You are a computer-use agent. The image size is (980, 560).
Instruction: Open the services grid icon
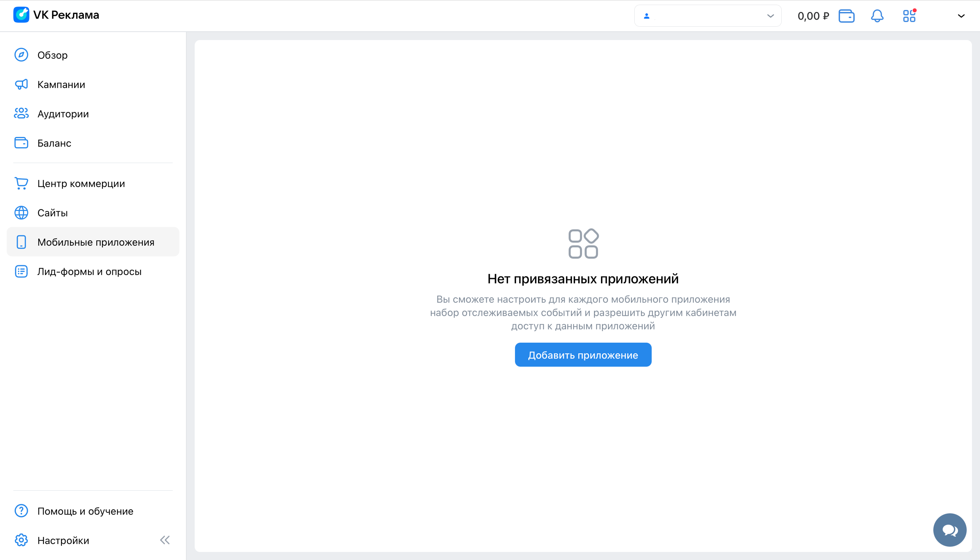point(909,16)
